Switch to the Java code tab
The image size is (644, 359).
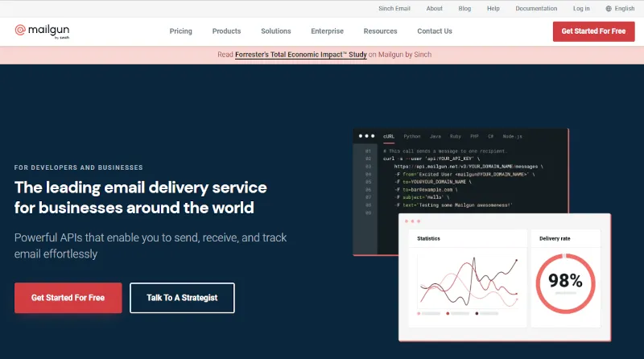click(x=436, y=136)
